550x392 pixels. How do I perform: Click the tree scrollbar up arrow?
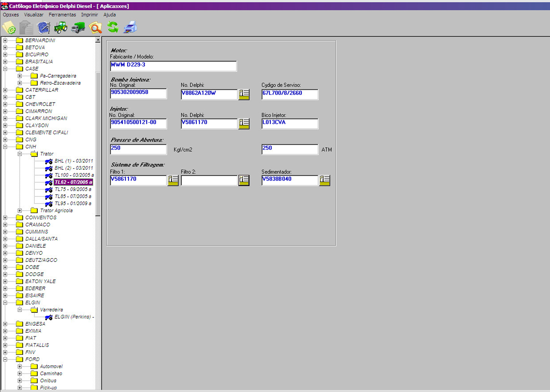coord(98,40)
